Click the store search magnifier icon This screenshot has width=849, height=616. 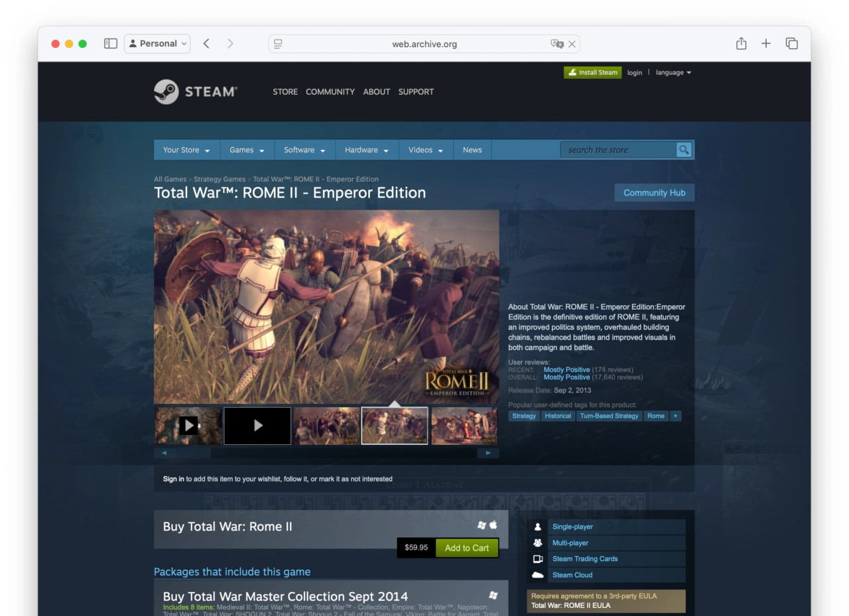(x=683, y=150)
